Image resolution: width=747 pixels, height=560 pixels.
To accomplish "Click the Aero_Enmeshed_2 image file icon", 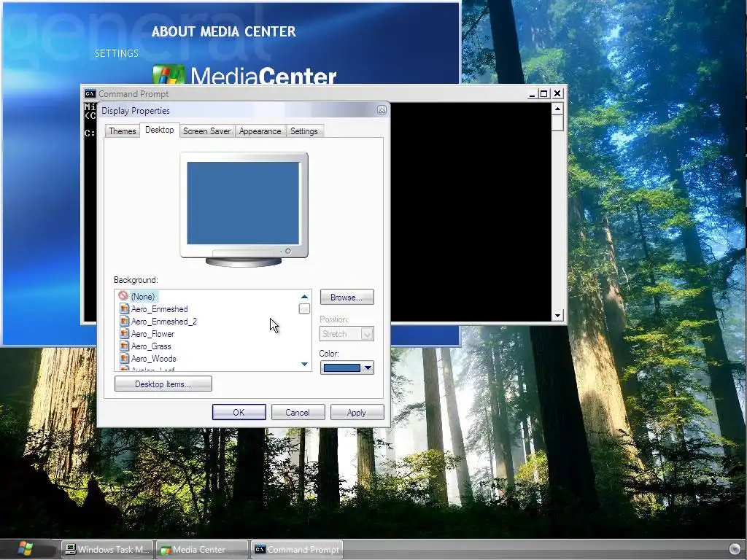I will 124,321.
